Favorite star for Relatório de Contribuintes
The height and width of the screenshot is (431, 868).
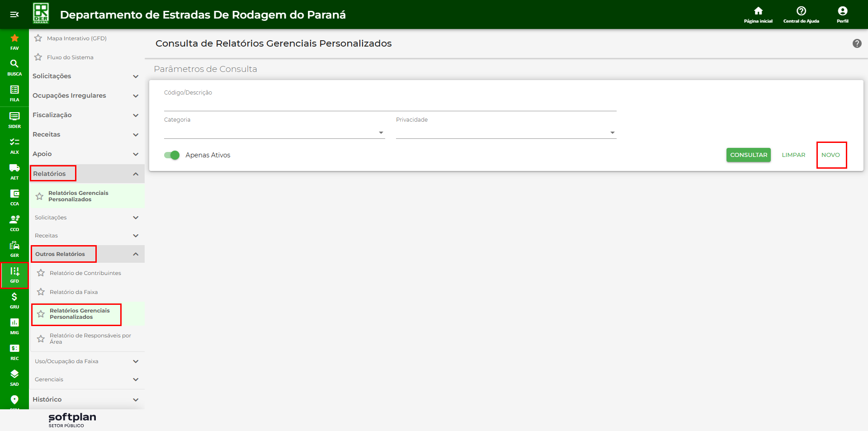[x=41, y=273]
